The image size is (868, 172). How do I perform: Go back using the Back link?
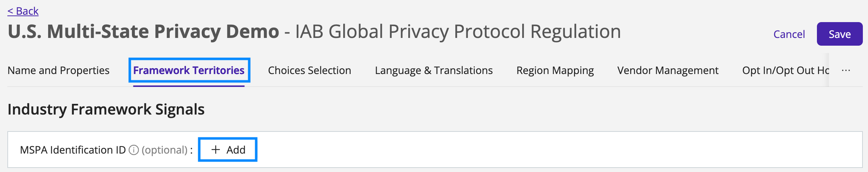(23, 11)
